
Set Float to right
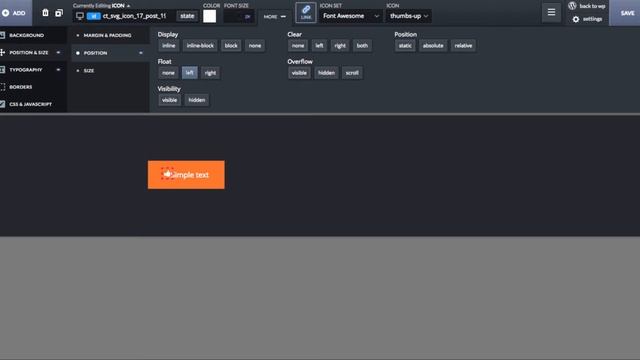211,73
